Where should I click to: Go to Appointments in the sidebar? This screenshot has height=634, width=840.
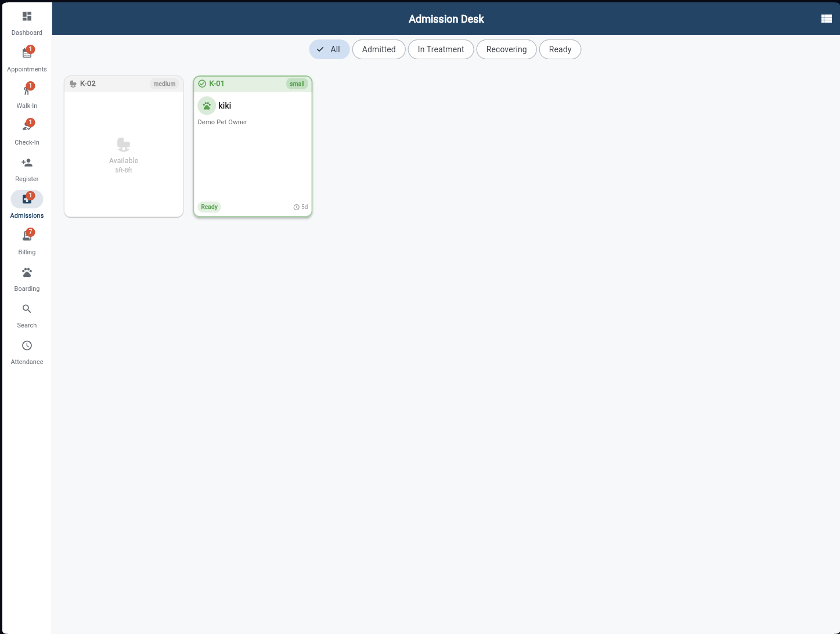coord(27,53)
